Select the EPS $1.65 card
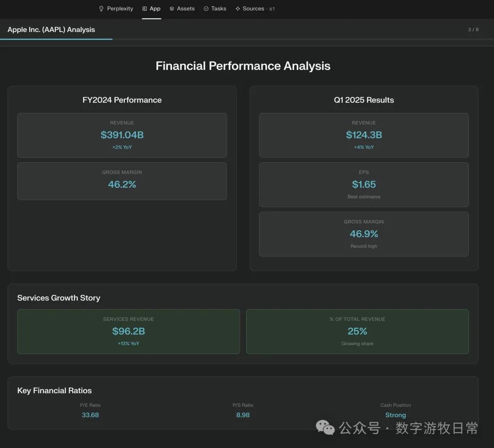 [x=364, y=185]
